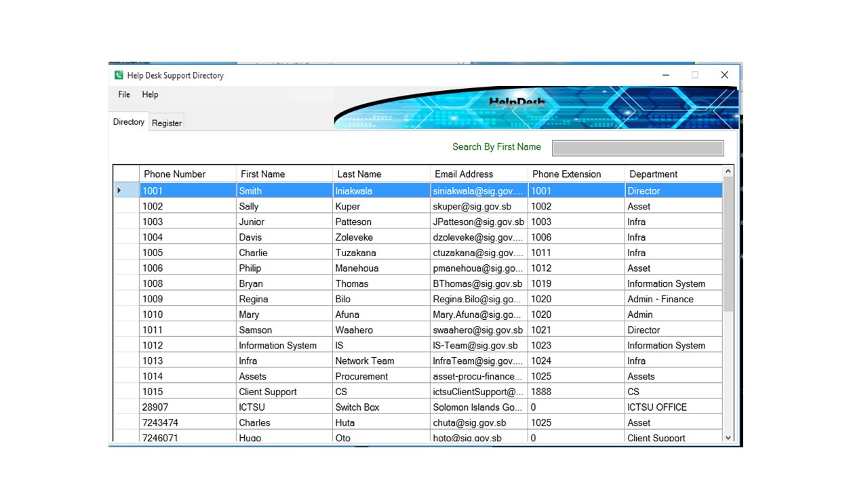868x488 pixels.
Task: Click first name cell 'Client Support'
Action: pyautogui.click(x=284, y=392)
